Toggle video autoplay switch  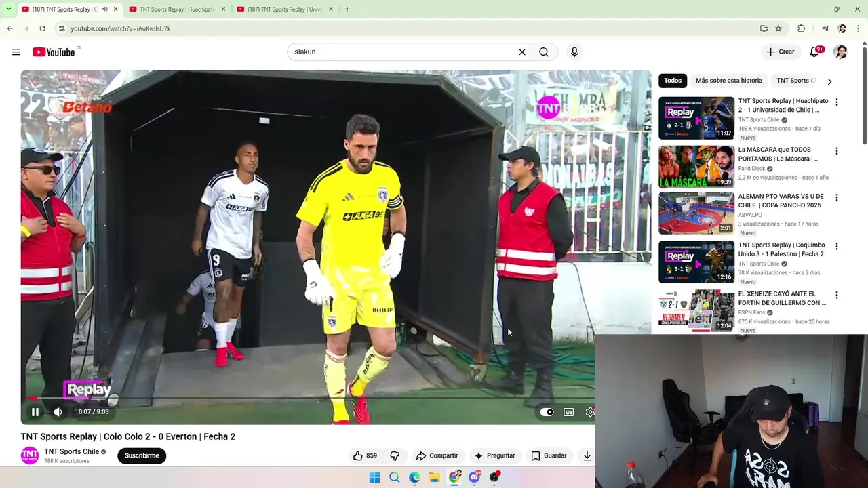tap(547, 411)
